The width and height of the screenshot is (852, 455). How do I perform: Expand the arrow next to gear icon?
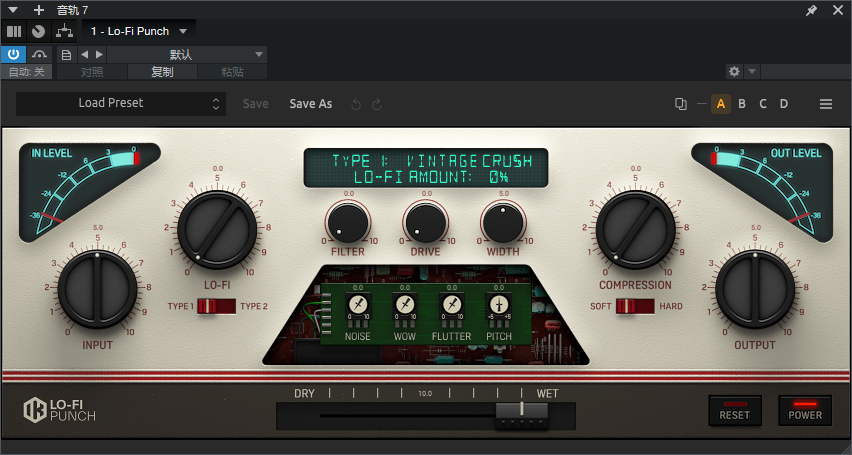[x=752, y=71]
